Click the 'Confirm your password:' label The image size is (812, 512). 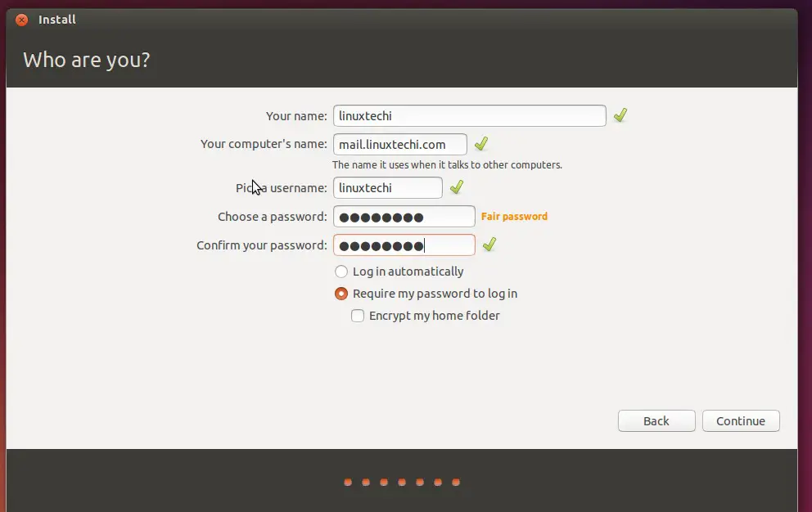[x=261, y=245]
